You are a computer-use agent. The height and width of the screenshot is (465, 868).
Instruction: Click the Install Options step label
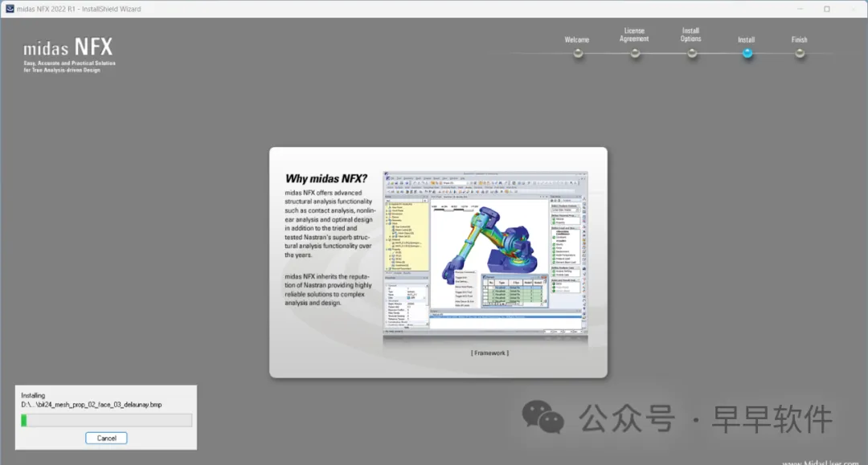[691, 35]
